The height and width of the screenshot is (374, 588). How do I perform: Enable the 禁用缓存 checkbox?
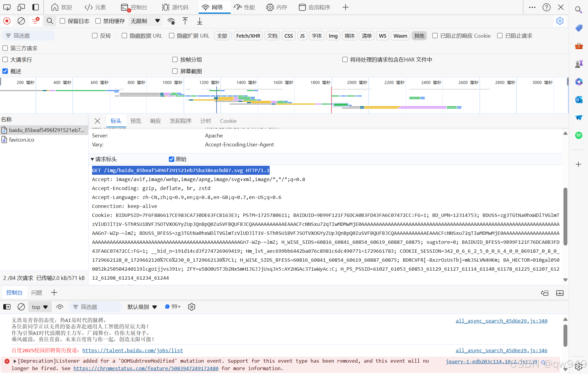click(x=98, y=21)
